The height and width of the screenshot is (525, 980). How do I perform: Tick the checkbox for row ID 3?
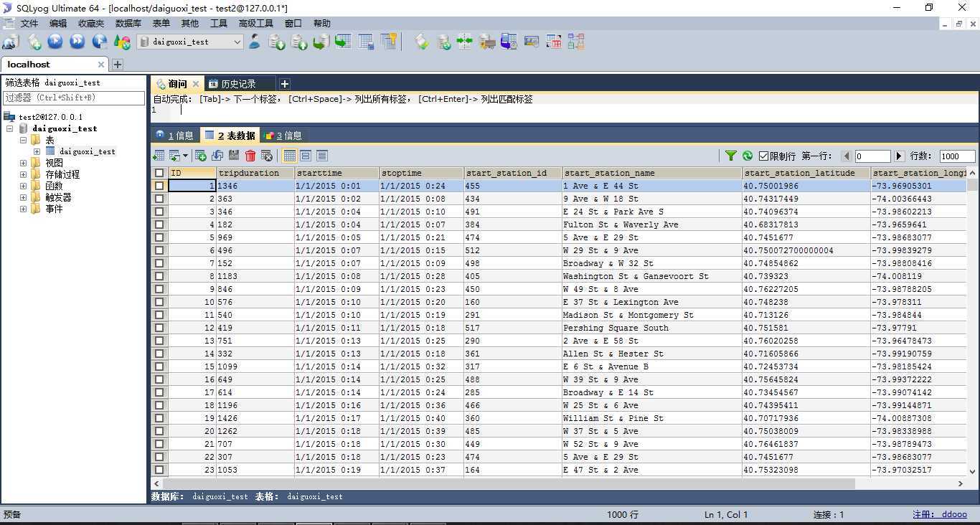point(159,212)
